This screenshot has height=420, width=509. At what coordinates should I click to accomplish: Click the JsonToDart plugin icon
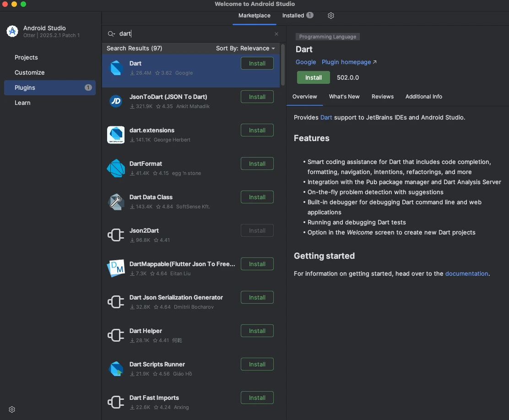pyautogui.click(x=116, y=101)
